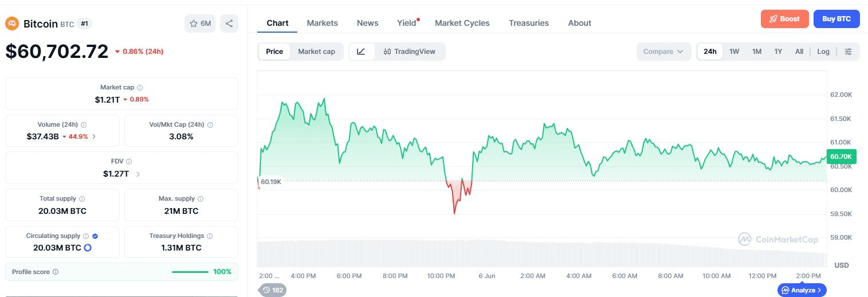Expand Volume (24h) details chevron
This screenshot has width=868, height=297.
(94, 136)
